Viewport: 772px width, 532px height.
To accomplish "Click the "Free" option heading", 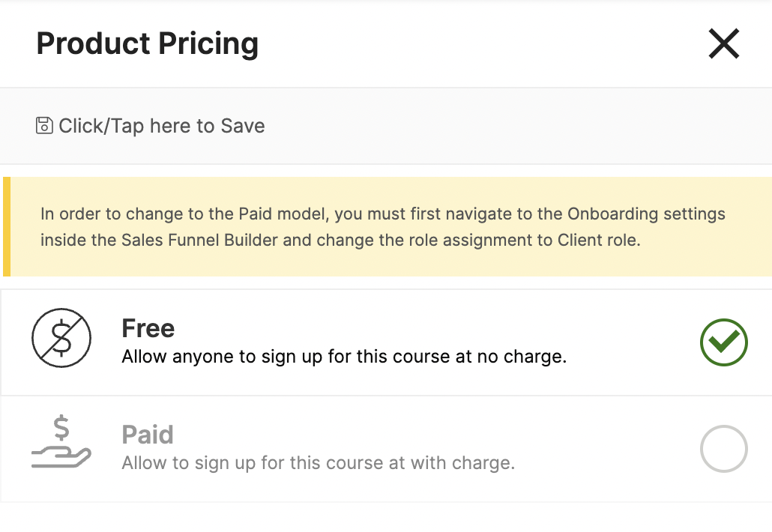I will 148,328.
